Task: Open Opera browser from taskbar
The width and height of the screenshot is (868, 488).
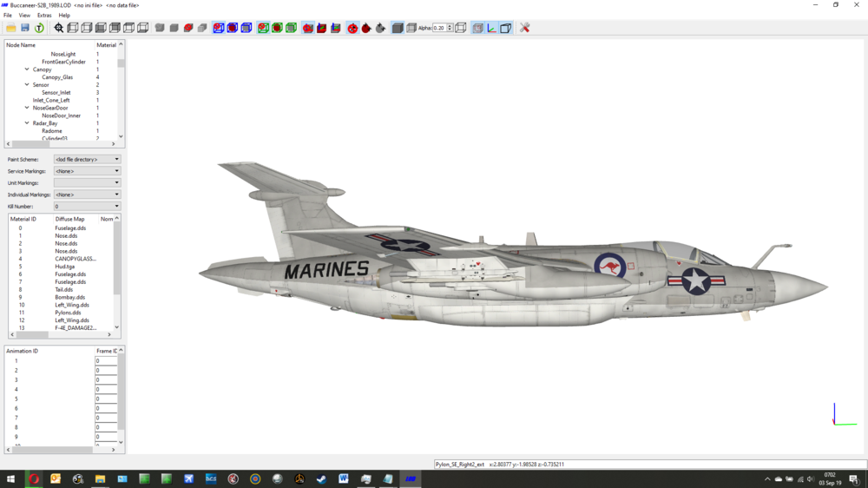Action: [x=34, y=479]
